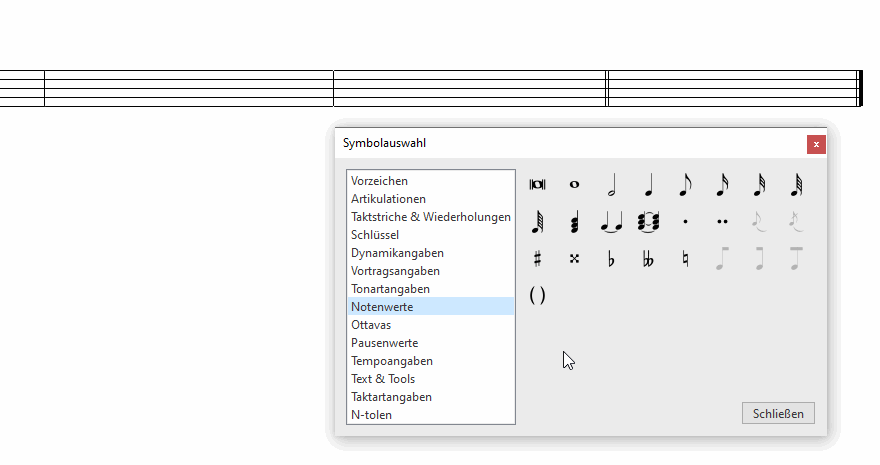The width and height of the screenshot is (880, 465).
Task: Select the chord symbol icon
Action: click(x=574, y=221)
